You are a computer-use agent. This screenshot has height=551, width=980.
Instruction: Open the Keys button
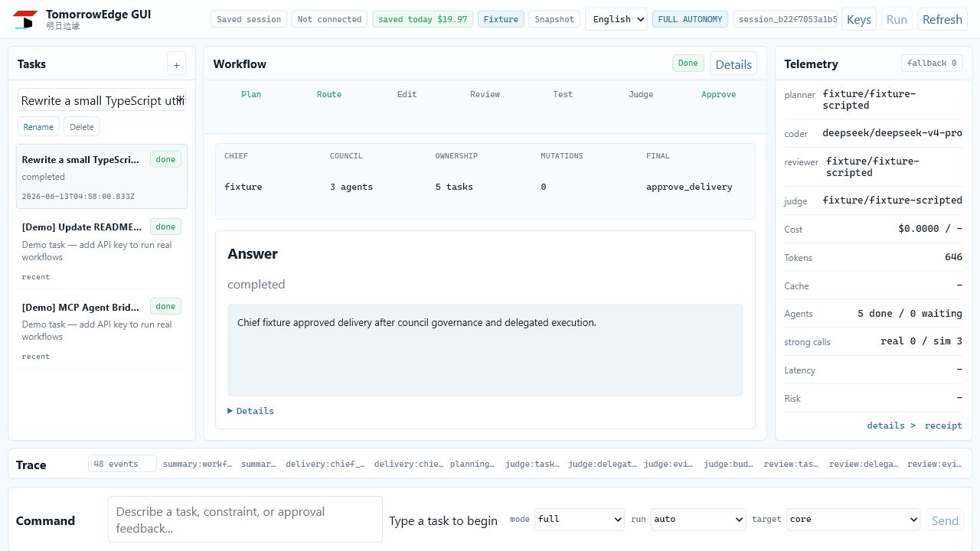858,19
